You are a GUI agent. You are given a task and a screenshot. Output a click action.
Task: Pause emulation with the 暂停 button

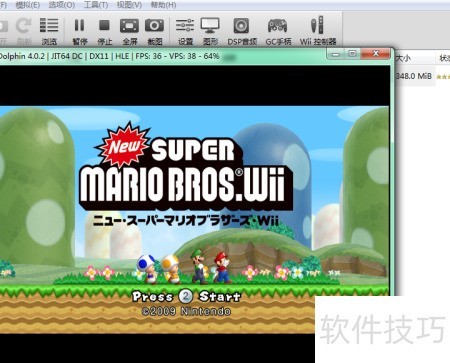coord(80,31)
